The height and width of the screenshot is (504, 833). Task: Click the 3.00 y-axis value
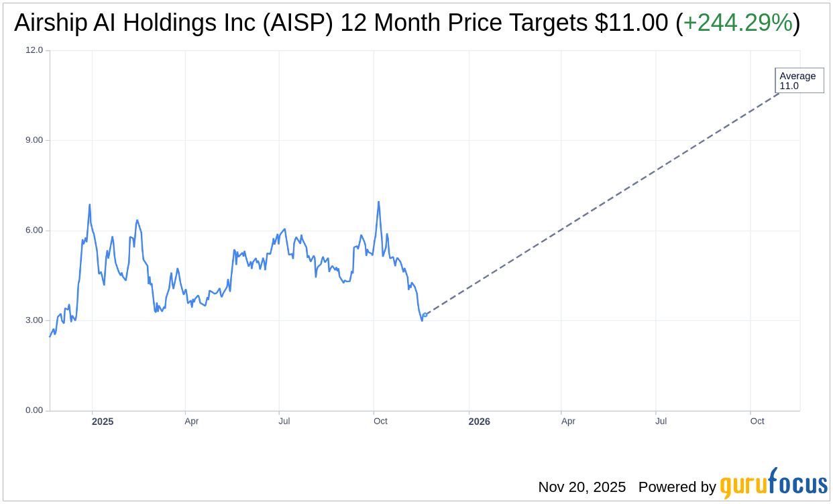(x=34, y=320)
